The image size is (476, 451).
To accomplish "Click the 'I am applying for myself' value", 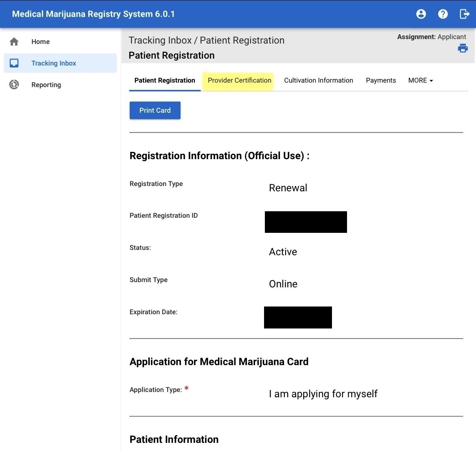I will [323, 394].
